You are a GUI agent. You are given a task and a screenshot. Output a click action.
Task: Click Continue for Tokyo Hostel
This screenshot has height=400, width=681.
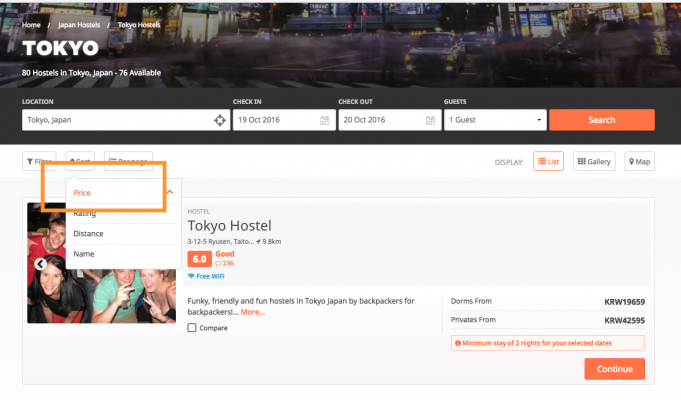[x=614, y=368]
